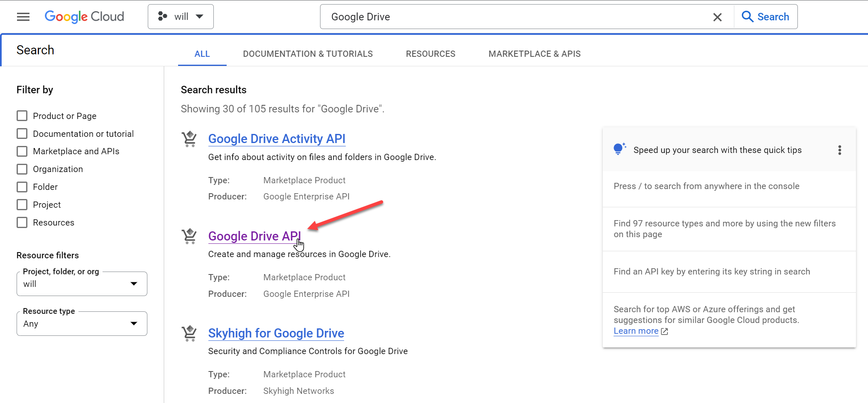Click external link icon next to Learn more
This screenshot has width=868, height=403.
pyautogui.click(x=664, y=331)
